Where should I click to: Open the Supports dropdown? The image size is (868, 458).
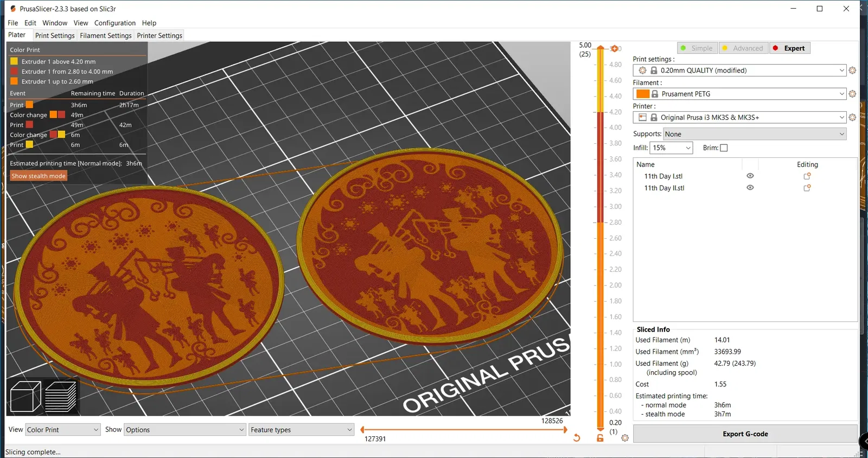(755, 134)
